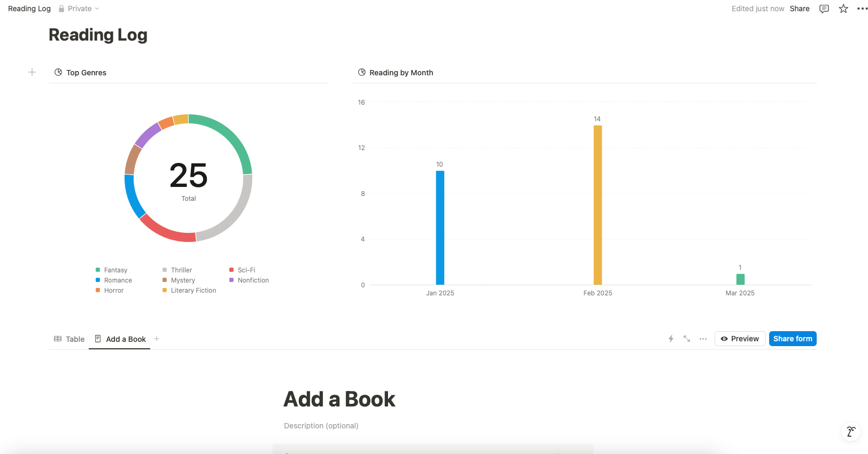Click the Reading Log page title
Viewport: 868px width, 454px height.
point(98,35)
